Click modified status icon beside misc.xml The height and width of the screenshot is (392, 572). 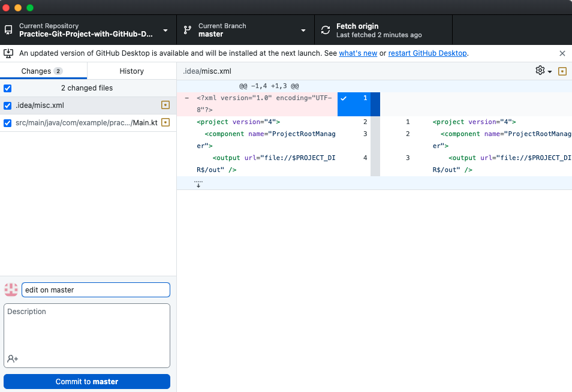pyautogui.click(x=165, y=105)
